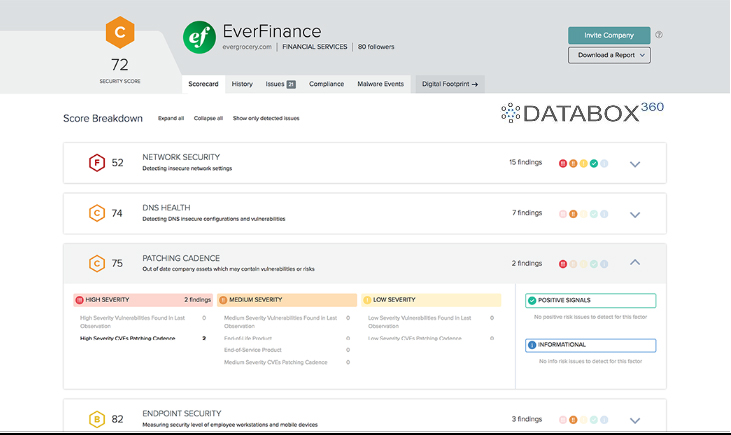
Task: Click the DNS Health C grade hexagon
Action: coord(97,213)
